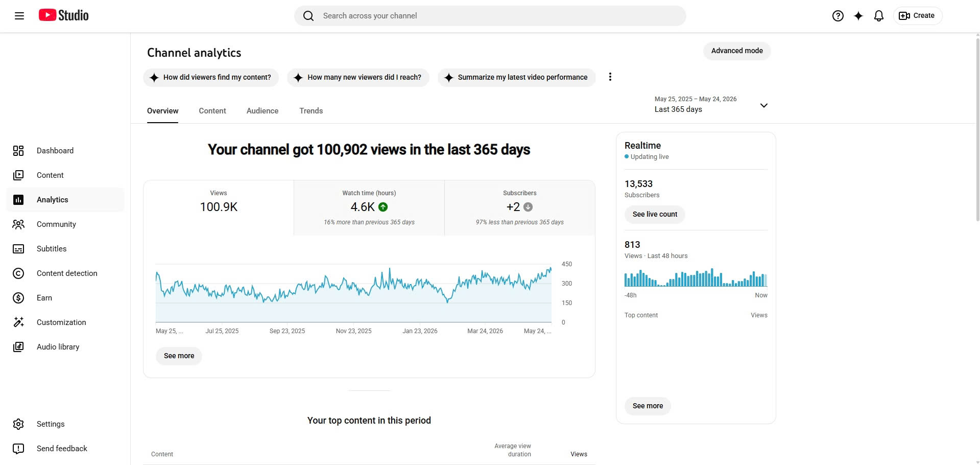Screen dimensions: 980x465
Task: Open Customization magic wand icon
Action: pos(18,322)
